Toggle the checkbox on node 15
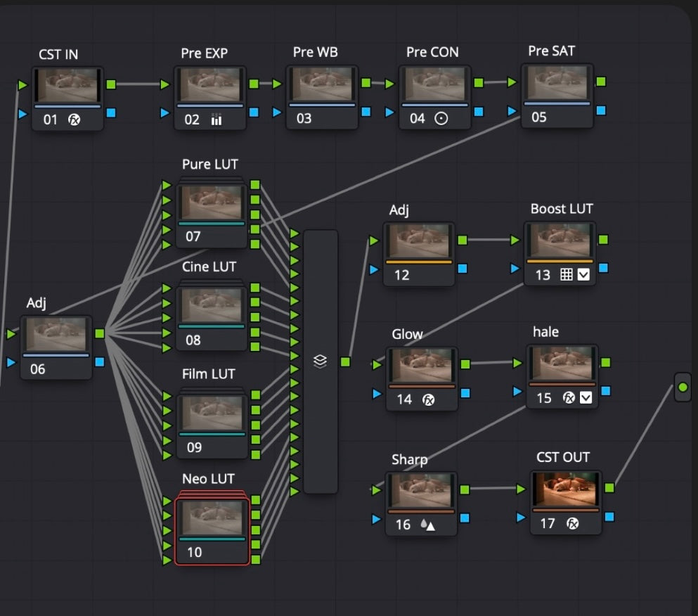The width and height of the screenshot is (698, 616). pos(586,397)
